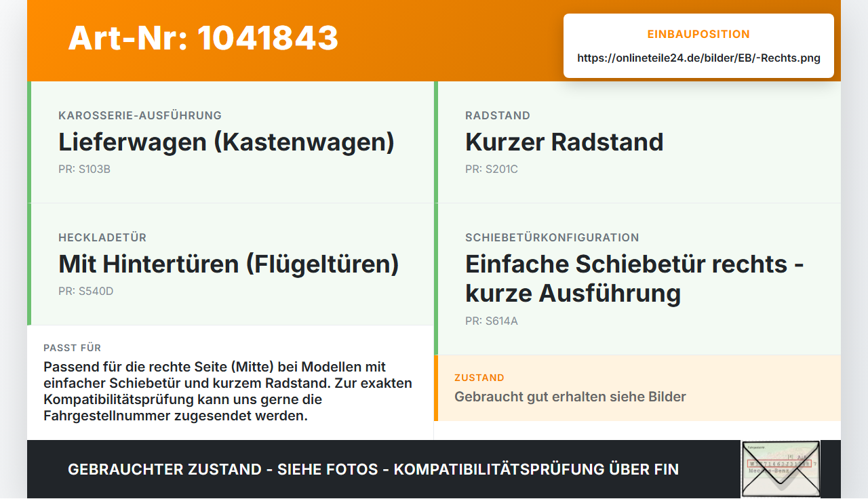Open the envelope thumbnail image in footer
This screenshot has width=868, height=499.
click(x=781, y=469)
